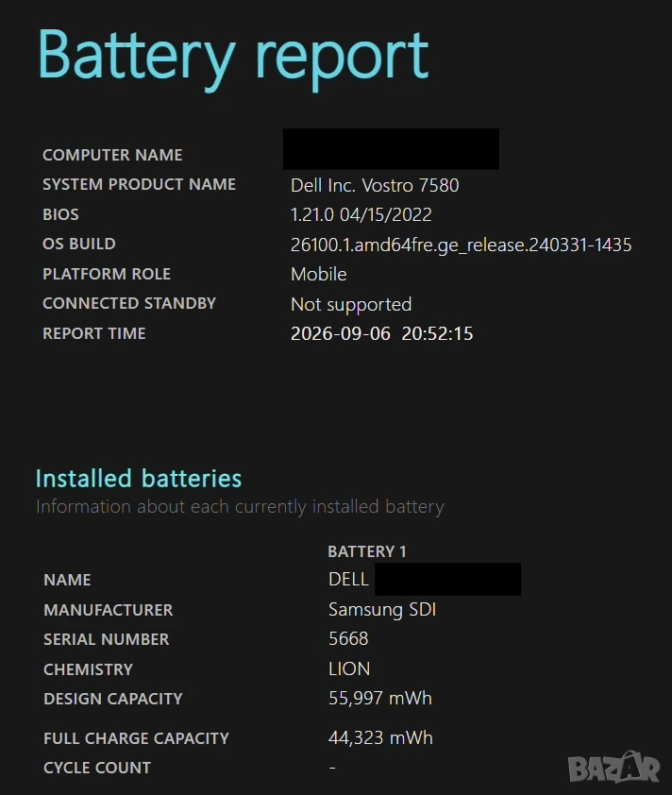
Task: Select the DELL battery name value
Action: click(348, 579)
